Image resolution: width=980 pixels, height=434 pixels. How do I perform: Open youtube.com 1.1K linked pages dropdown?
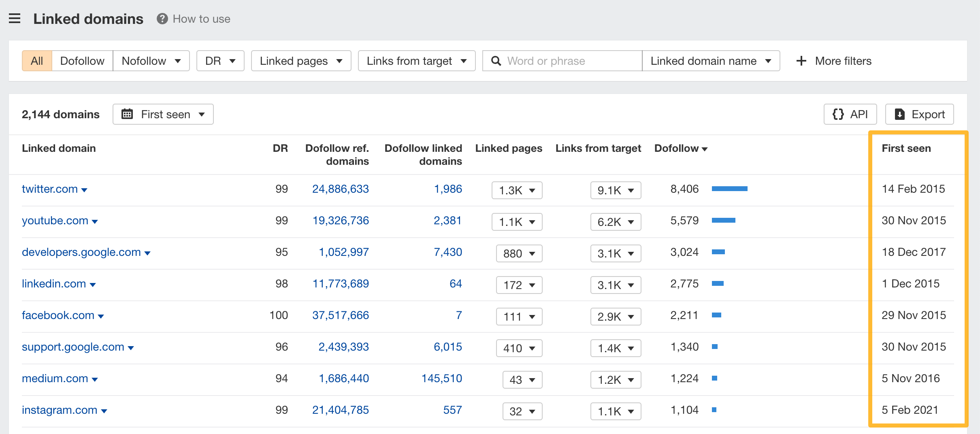coord(517,222)
